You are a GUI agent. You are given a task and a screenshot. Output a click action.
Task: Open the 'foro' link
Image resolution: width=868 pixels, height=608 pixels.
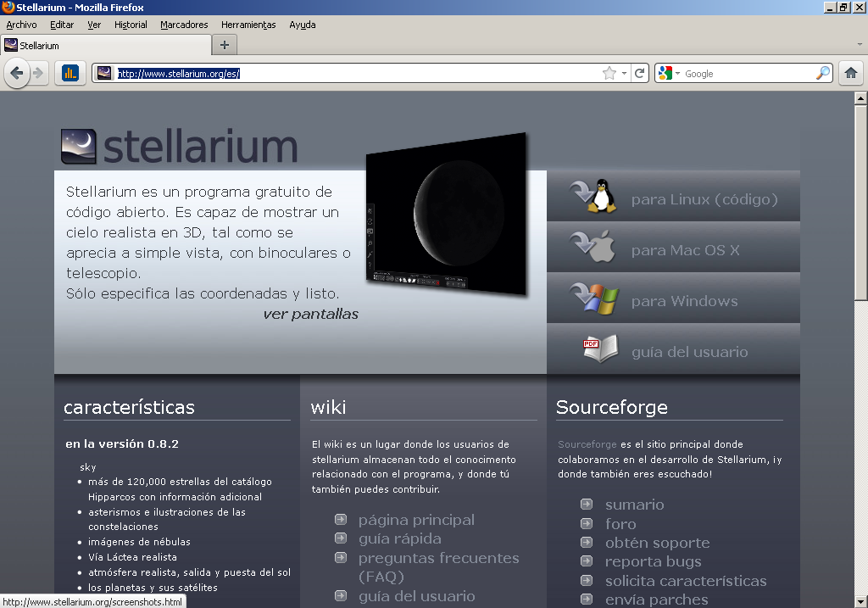(x=620, y=524)
